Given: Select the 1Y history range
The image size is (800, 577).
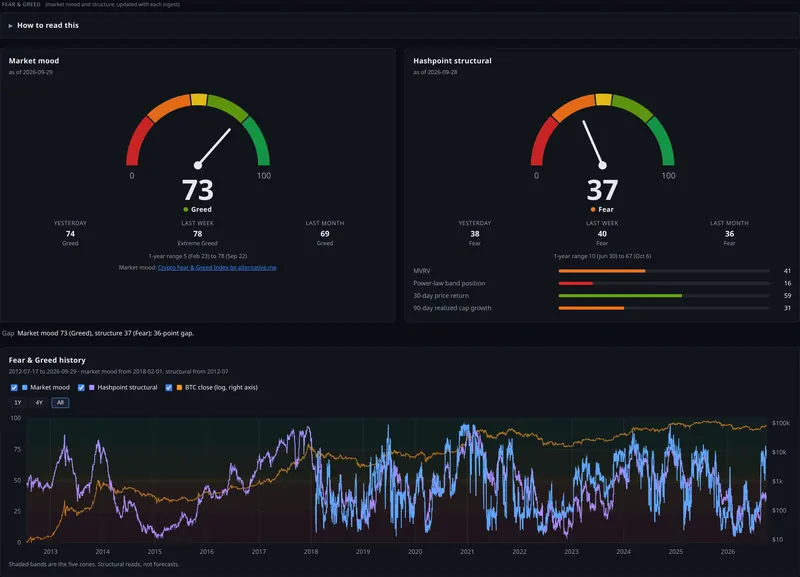Looking at the screenshot, I should 18,403.
